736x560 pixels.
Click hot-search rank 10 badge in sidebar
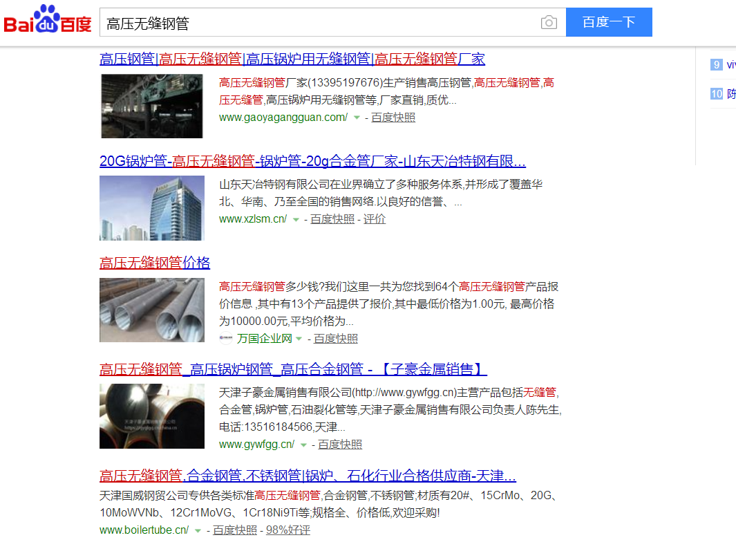pos(716,93)
